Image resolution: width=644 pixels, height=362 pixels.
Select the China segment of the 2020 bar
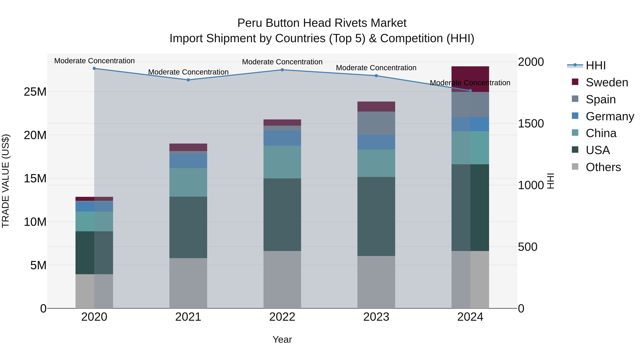[x=94, y=221]
